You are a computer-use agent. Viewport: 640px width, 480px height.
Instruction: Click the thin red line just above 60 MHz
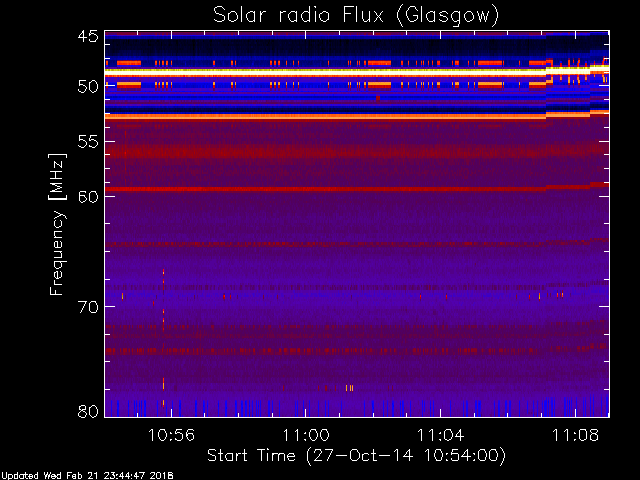(x=325, y=189)
